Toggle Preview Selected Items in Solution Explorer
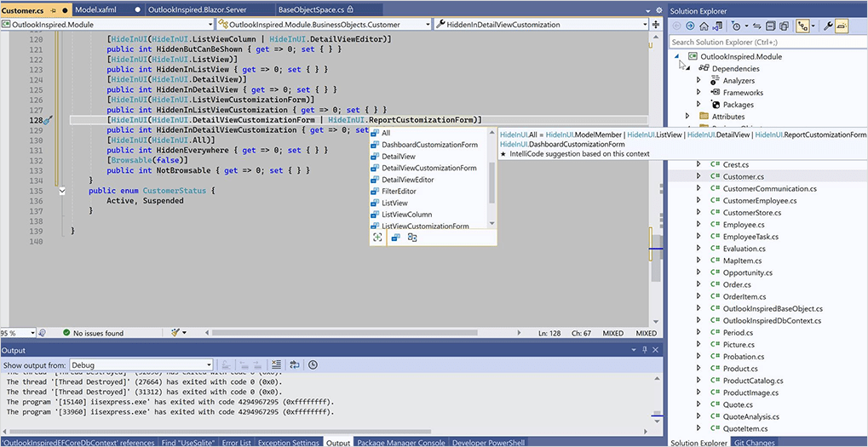Viewport: 868px width, 447px height. pos(842,26)
